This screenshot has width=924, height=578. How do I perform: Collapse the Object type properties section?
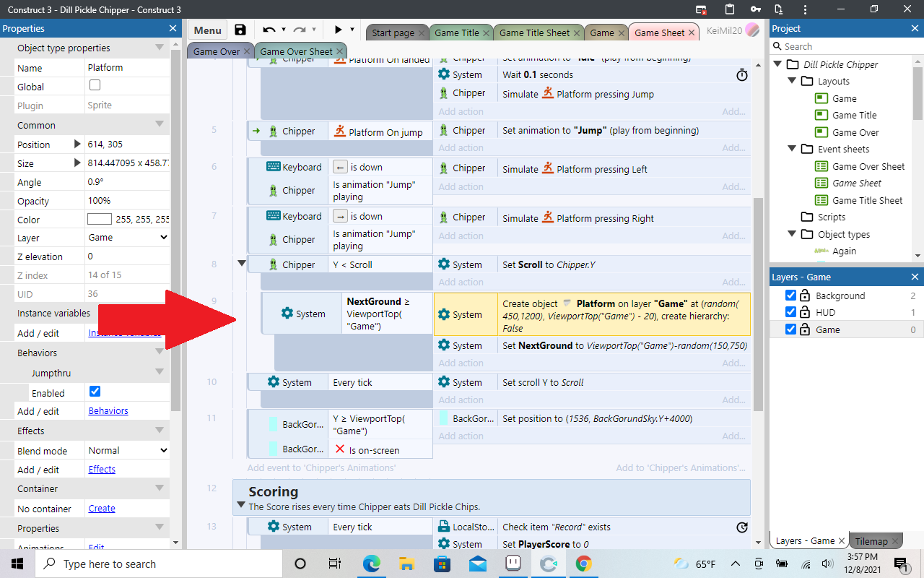point(160,48)
